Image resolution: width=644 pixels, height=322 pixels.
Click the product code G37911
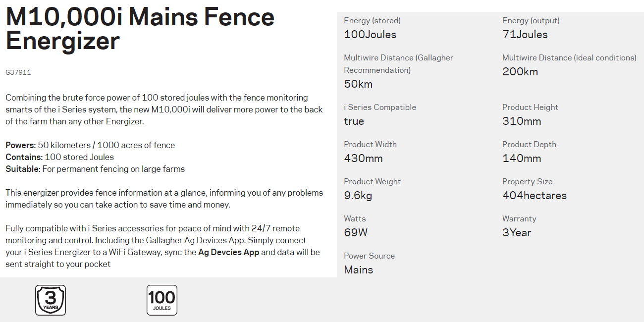(x=18, y=72)
